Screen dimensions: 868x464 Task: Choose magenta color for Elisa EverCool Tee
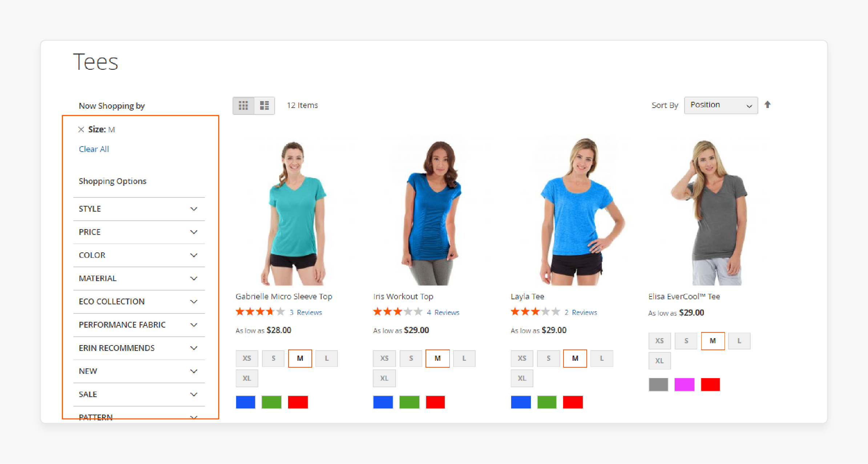pyautogui.click(x=685, y=385)
